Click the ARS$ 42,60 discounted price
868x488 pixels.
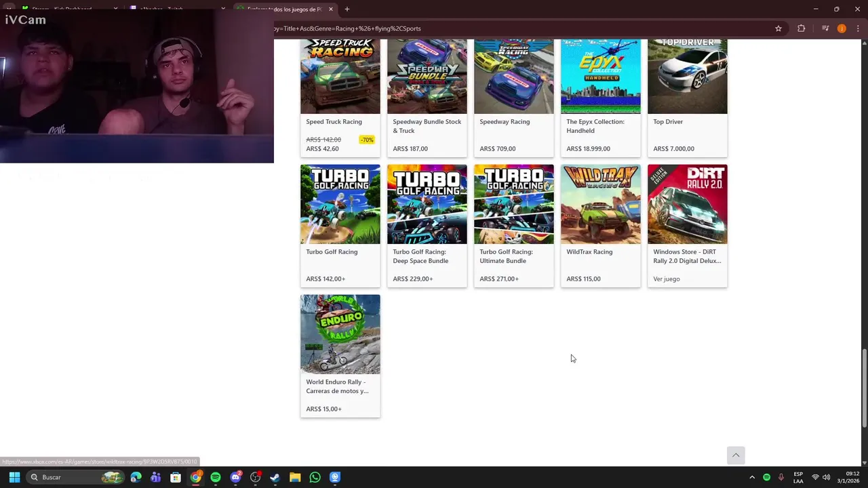click(x=322, y=149)
